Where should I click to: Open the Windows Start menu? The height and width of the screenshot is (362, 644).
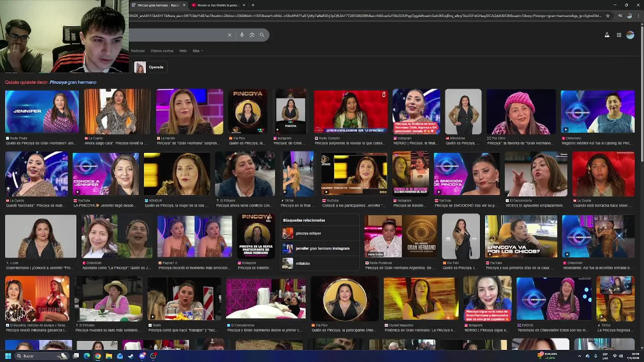tap(8, 356)
